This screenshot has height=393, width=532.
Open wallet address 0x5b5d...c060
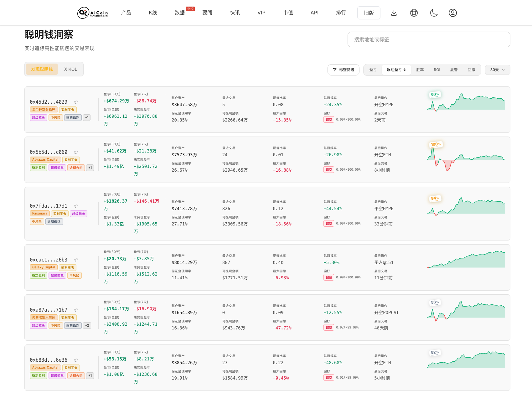pyautogui.click(x=49, y=152)
